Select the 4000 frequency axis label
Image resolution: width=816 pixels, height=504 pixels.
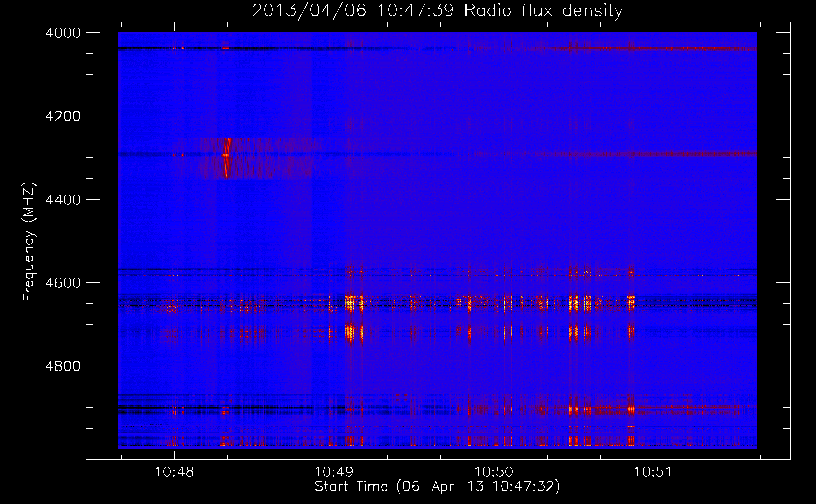pyautogui.click(x=63, y=33)
